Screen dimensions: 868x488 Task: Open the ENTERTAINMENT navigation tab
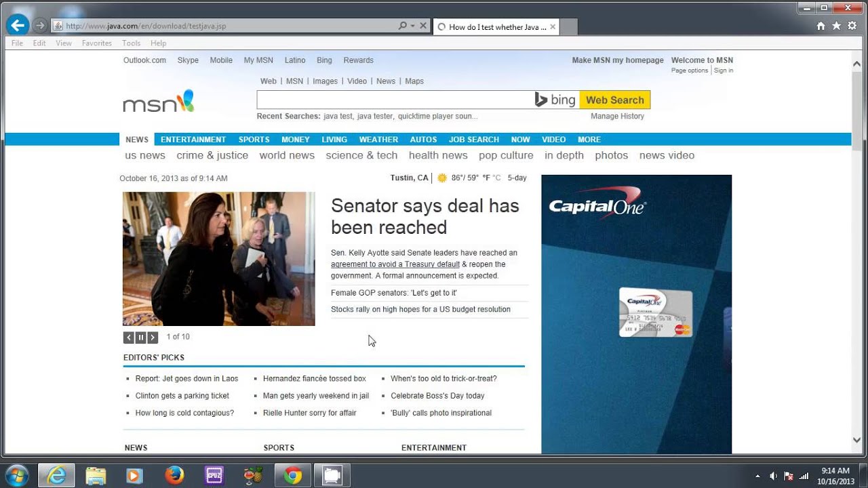pos(193,140)
